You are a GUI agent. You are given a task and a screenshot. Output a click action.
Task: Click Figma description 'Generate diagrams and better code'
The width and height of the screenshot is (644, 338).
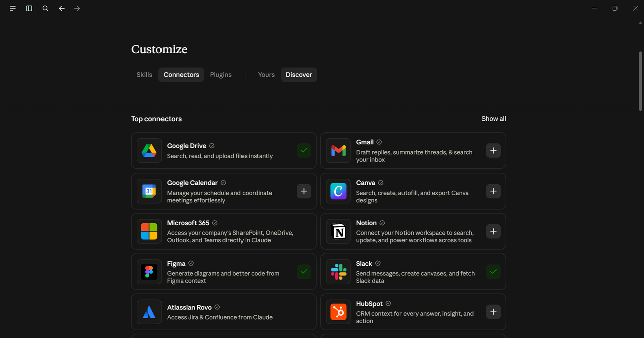pos(223,277)
